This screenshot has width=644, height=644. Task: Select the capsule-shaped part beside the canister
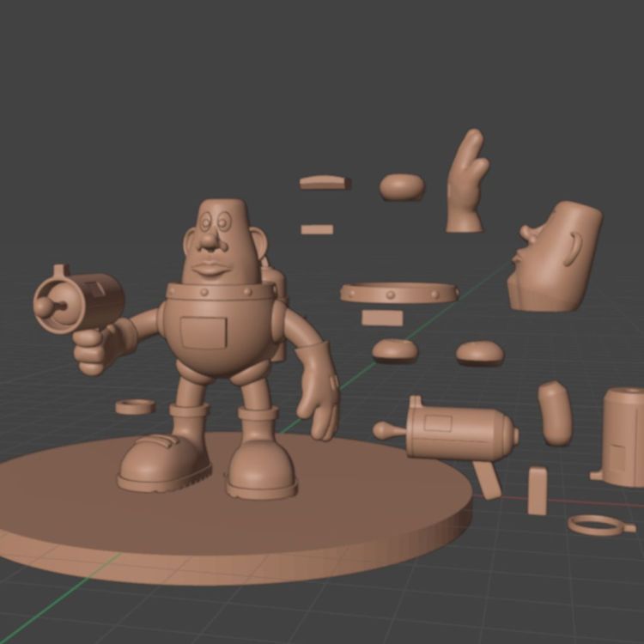(x=555, y=413)
